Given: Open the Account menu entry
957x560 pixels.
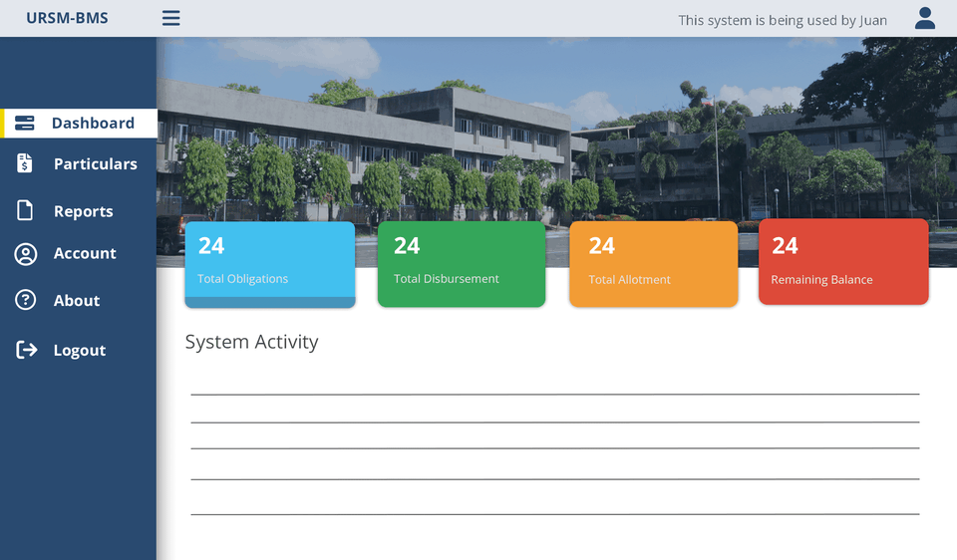Looking at the screenshot, I should 85,254.
